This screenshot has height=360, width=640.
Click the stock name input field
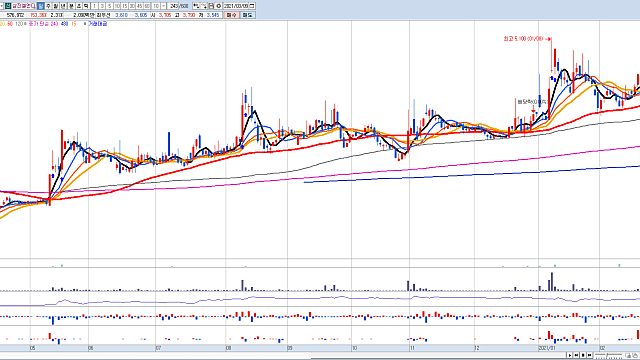pyautogui.click(x=23, y=6)
